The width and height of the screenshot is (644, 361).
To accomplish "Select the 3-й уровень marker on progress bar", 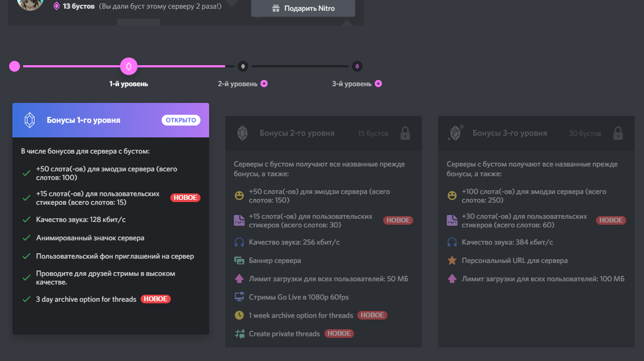I will click(357, 66).
